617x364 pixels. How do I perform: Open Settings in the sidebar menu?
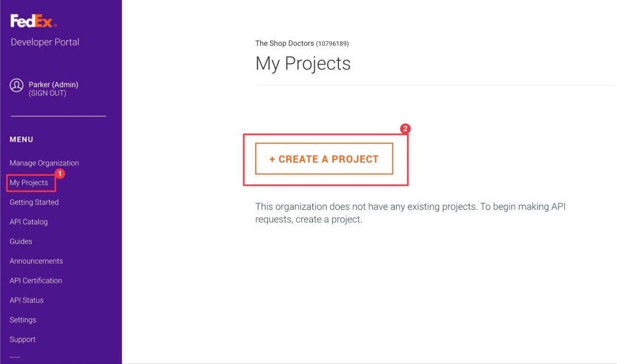coord(23,320)
